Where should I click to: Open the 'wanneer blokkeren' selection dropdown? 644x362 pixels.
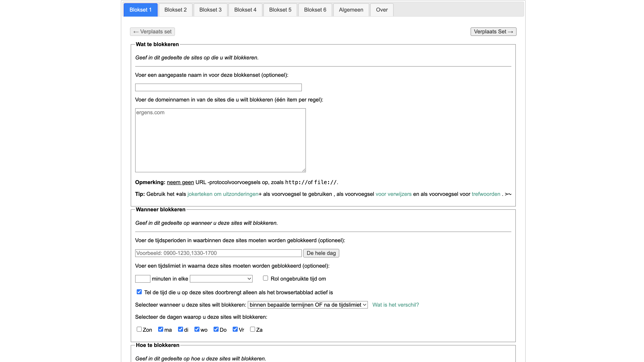[x=307, y=305]
